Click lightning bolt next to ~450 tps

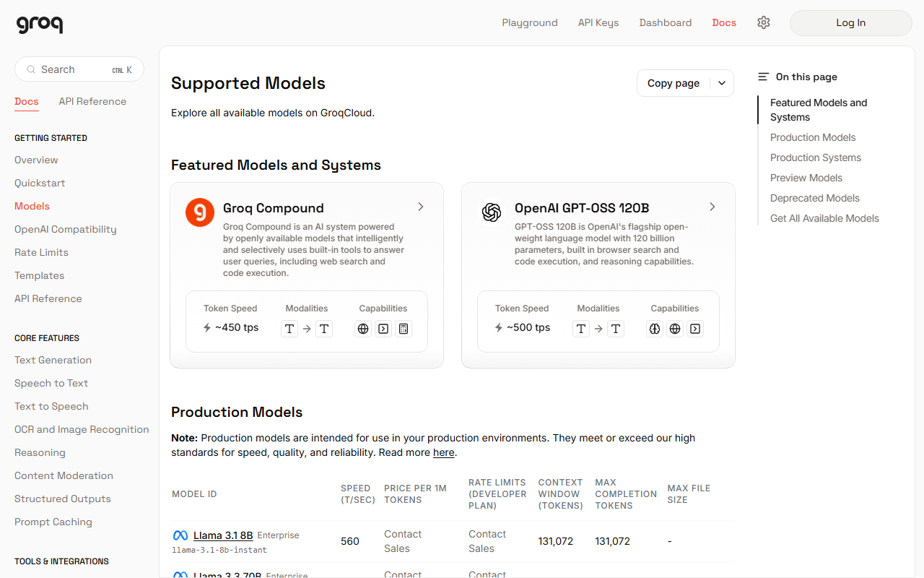207,327
